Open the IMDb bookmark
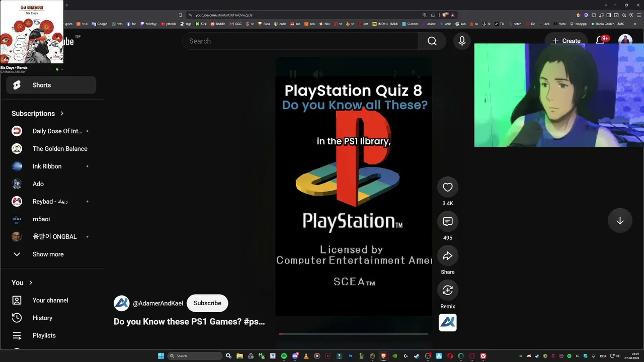This screenshot has height=362, width=644. 385,24
